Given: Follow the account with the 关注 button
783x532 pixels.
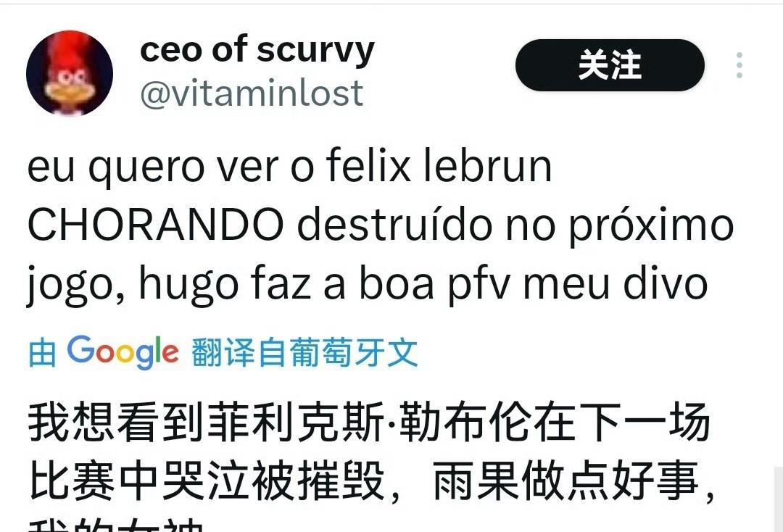Looking at the screenshot, I should (x=610, y=65).
